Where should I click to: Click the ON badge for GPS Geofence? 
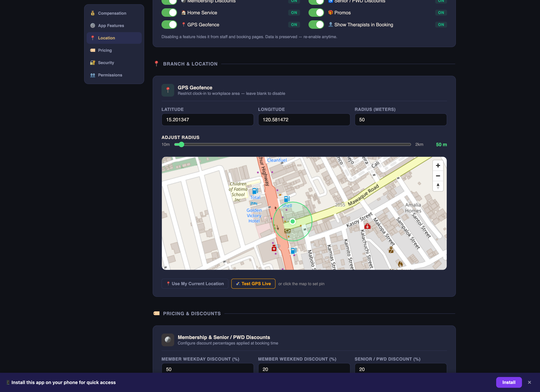(x=294, y=25)
